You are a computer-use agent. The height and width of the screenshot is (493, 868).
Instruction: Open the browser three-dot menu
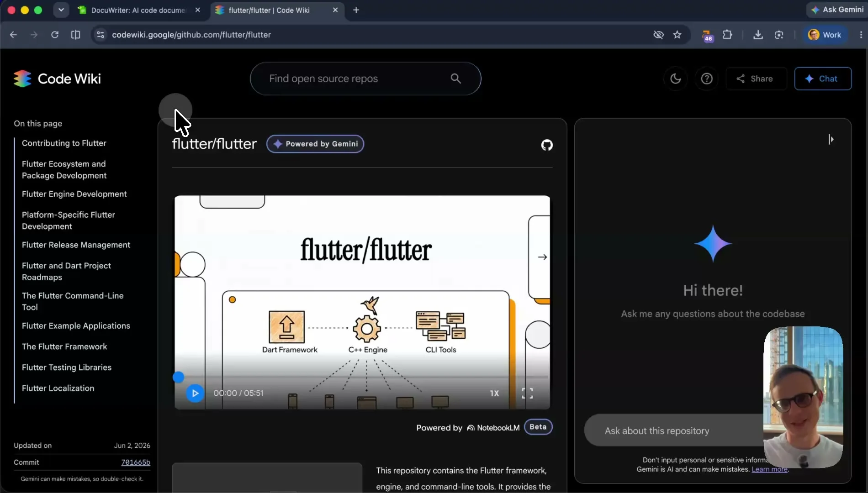861,35
